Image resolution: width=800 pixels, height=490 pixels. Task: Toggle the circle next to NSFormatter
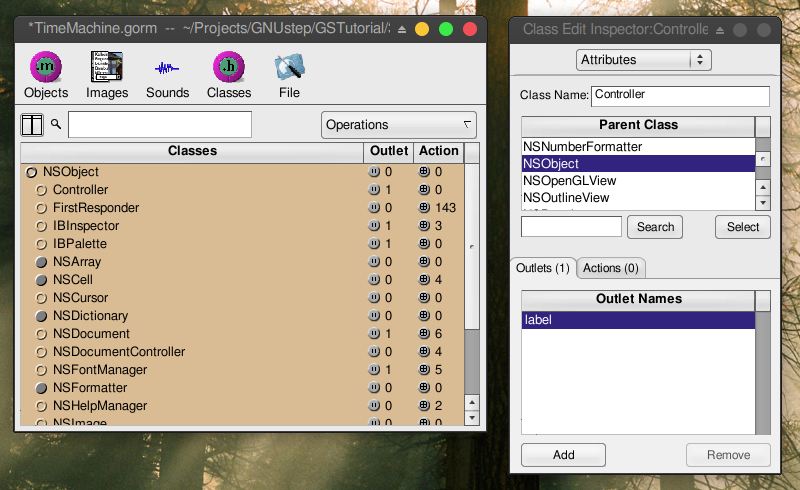pos(42,388)
